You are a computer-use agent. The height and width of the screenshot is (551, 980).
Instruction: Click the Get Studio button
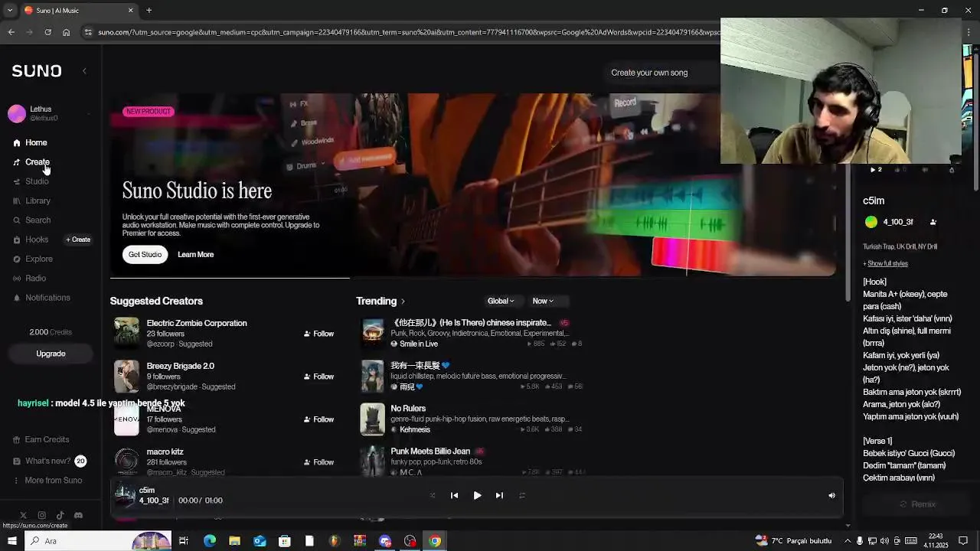click(x=145, y=254)
